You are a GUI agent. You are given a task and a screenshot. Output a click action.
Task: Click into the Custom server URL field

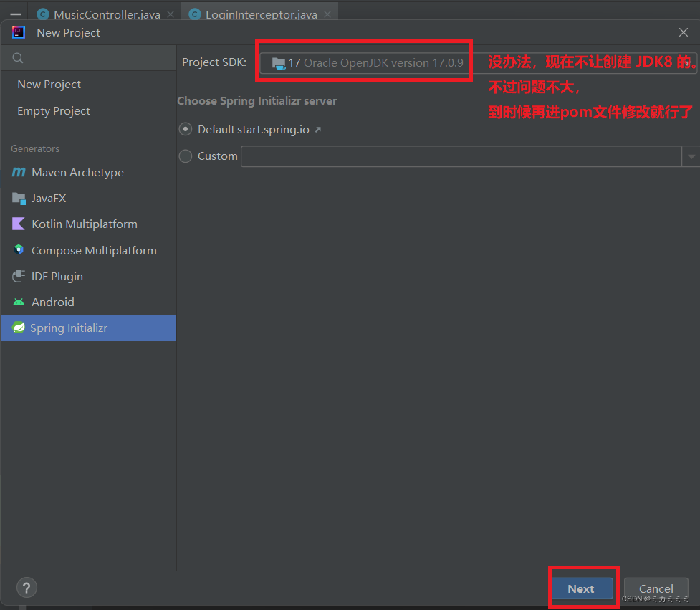pyautogui.click(x=461, y=156)
